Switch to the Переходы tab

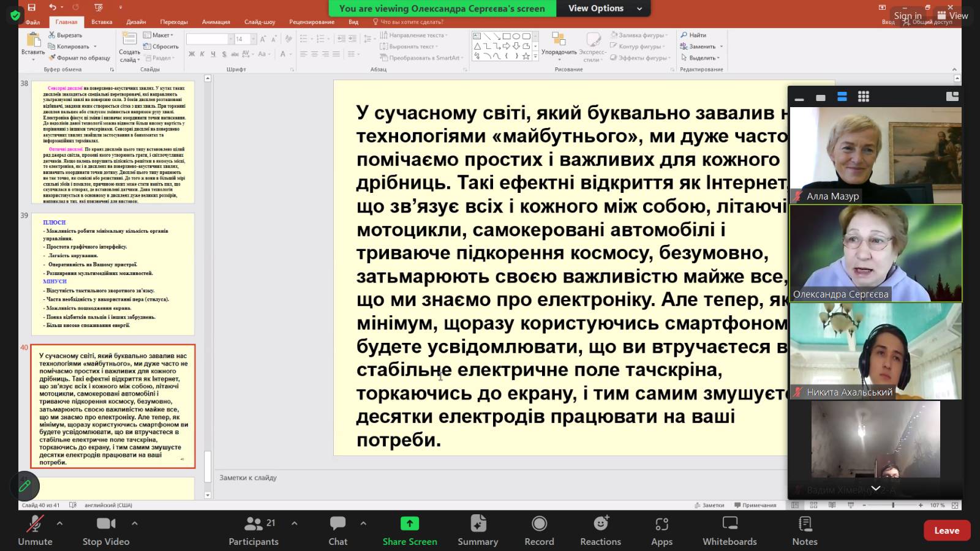tap(174, 22)
